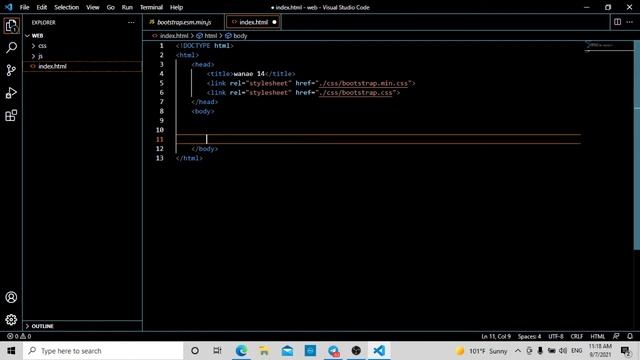640x360 pixels.
Task: Open Task View on the taskbar
Action: coord(218,351)
